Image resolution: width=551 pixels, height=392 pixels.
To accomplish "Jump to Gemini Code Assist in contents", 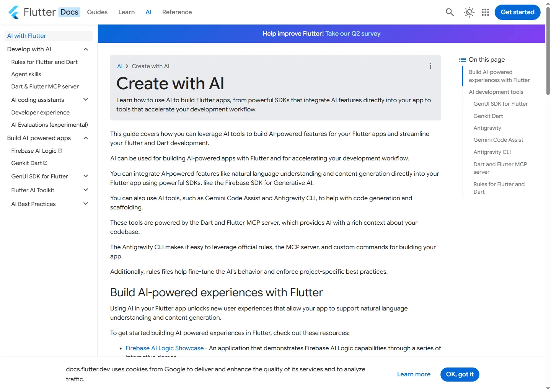I will tap(498, 140).
